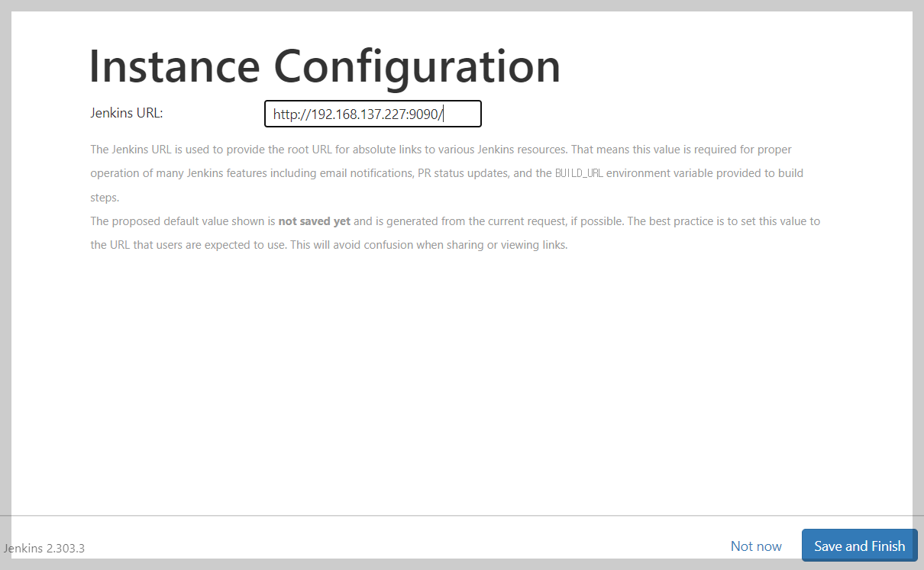Click the bold 'not saved yet' text
This screenshot has width=924, height=570.
[x=314, y=221]
